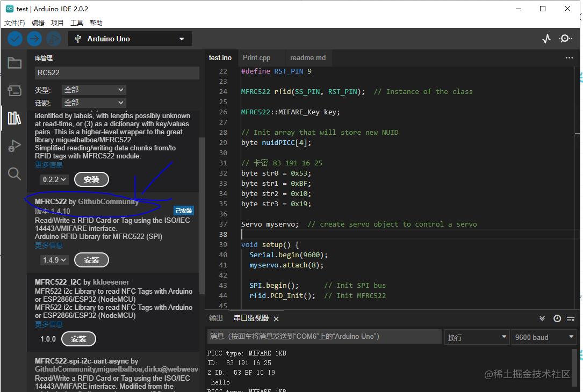Open the Serial Plotter icon
Image resolution: width=583 pixels, height=392 pixels.
tap(546, 39)
